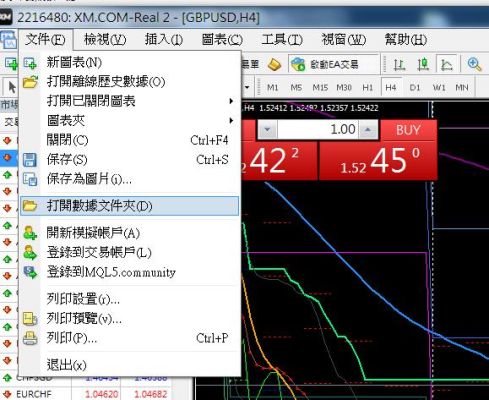Viewport: 489px width, 400px height.
Task: Select M1 timeframe
Action: 272,88
